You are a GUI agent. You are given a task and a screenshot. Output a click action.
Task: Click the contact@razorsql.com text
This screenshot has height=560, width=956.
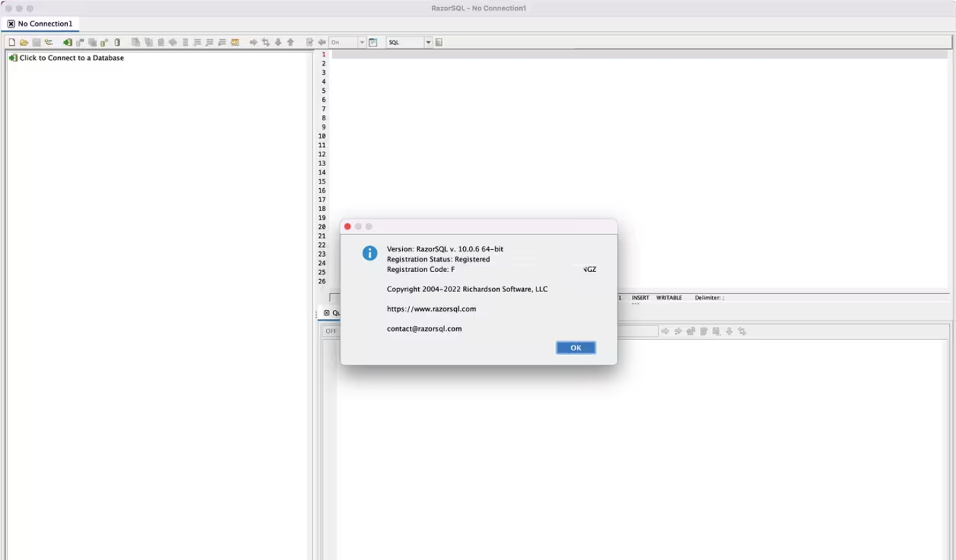pos(424,329)
